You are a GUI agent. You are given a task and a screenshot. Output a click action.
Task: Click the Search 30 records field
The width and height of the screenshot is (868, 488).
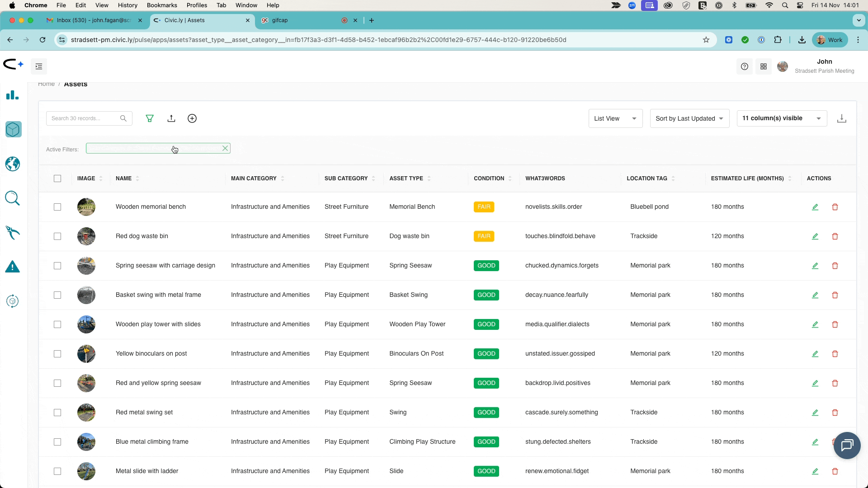coord(84,118)
